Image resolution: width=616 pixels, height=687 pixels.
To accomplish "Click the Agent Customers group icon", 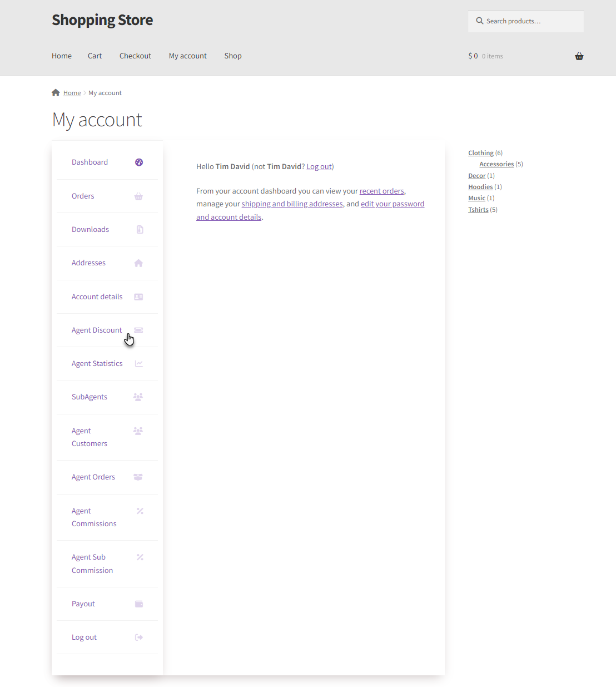I will (138, 431).
